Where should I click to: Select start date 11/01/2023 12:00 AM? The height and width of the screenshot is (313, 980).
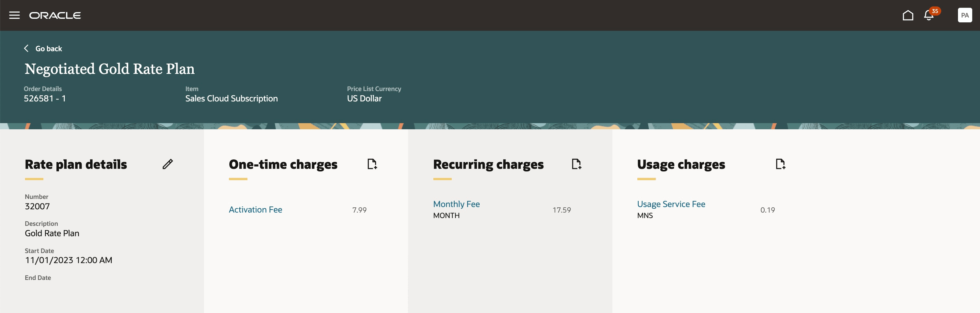pyautogui.click(x=68, y=260)
